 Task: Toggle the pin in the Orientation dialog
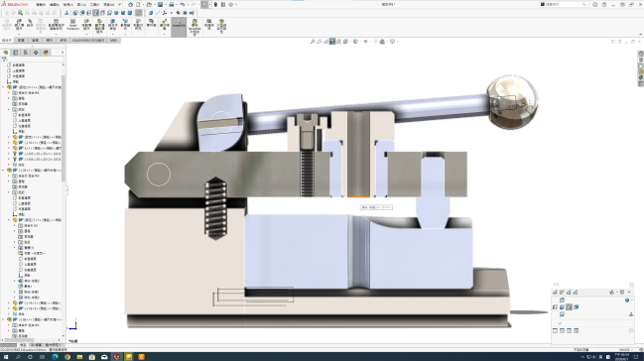click(x=629, y=292)
